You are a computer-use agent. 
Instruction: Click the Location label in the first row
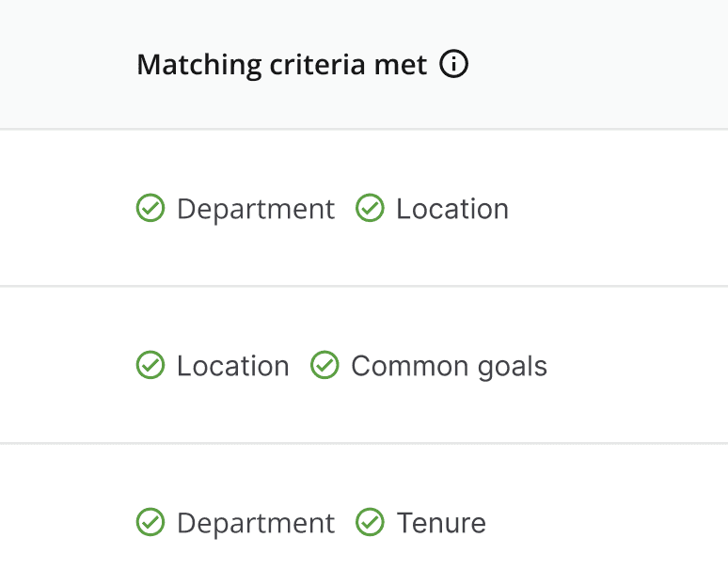point(452,209)
